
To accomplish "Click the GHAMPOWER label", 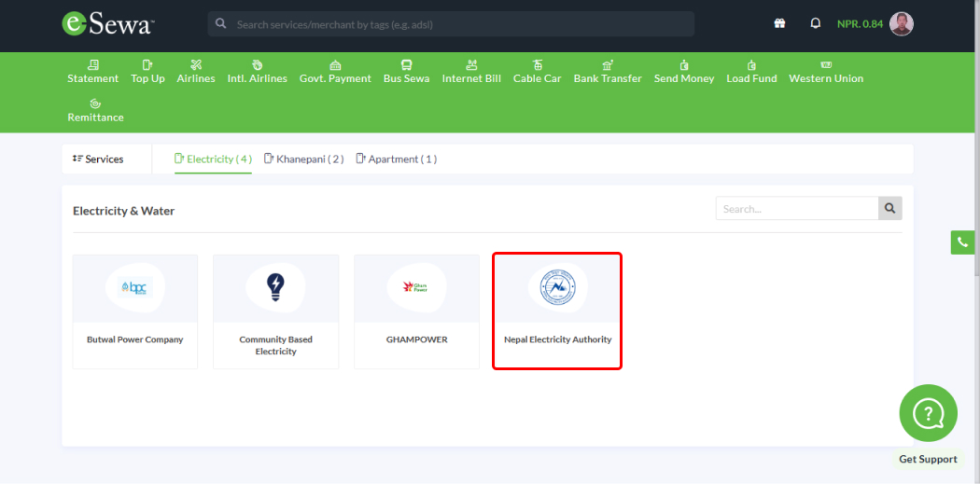I will pyautogui.click(x=417, y=339).
